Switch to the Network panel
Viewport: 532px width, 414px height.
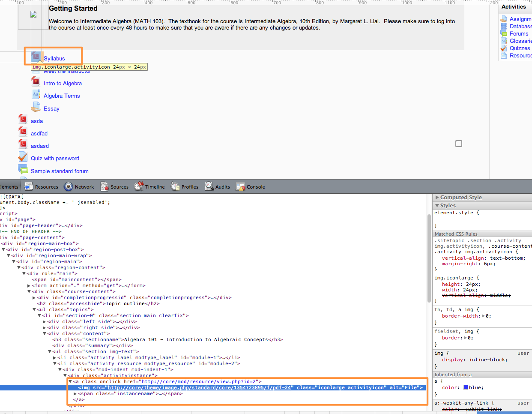click(79, 187)
